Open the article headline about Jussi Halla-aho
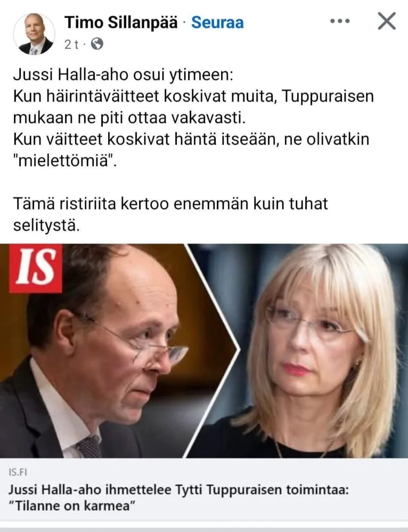 [178, 498]
